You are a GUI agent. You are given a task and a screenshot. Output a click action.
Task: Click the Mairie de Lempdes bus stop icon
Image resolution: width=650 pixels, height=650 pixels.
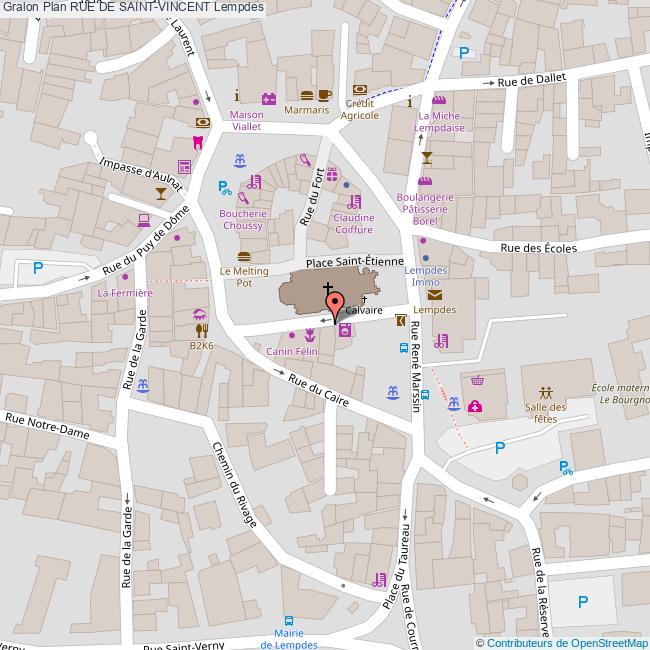coord(289,620)
